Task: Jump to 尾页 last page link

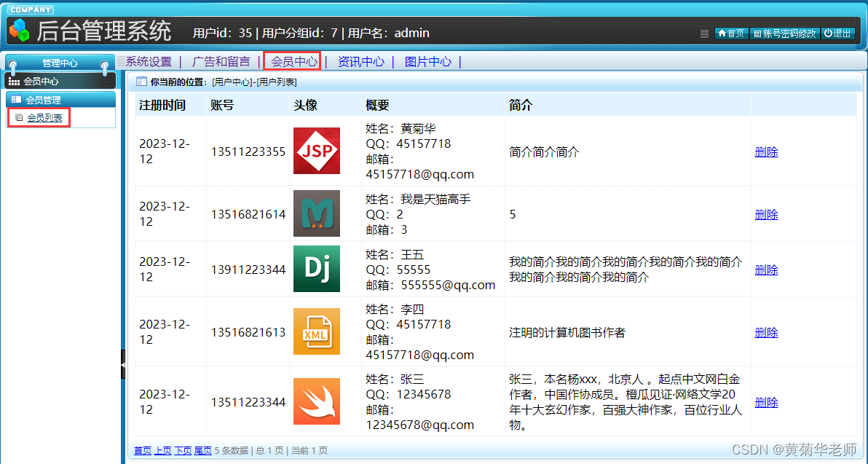Action: point(202,451)
